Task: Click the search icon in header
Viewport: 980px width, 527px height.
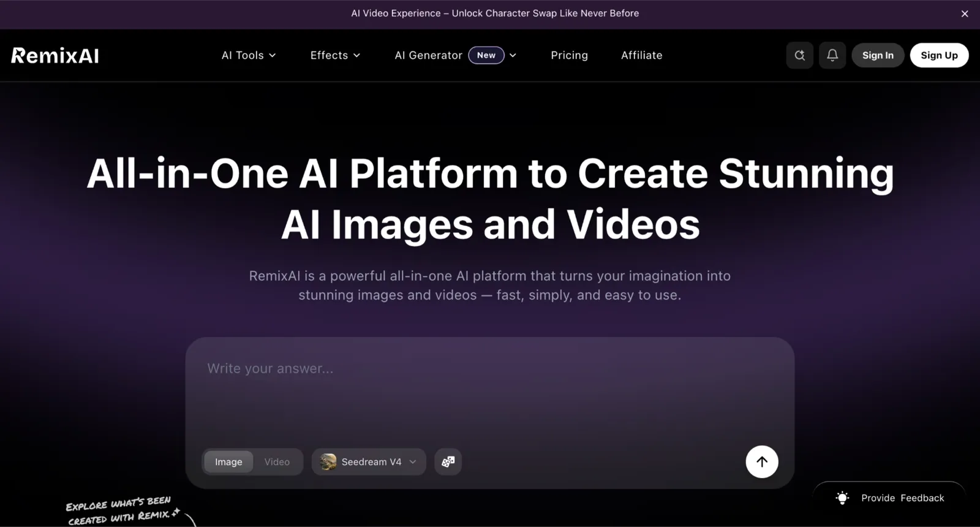Action: coord(800,55)
